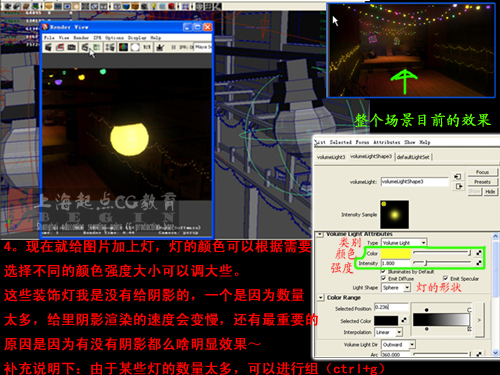
Task: Click the Render View window title icon
Action: click(45, 27)
